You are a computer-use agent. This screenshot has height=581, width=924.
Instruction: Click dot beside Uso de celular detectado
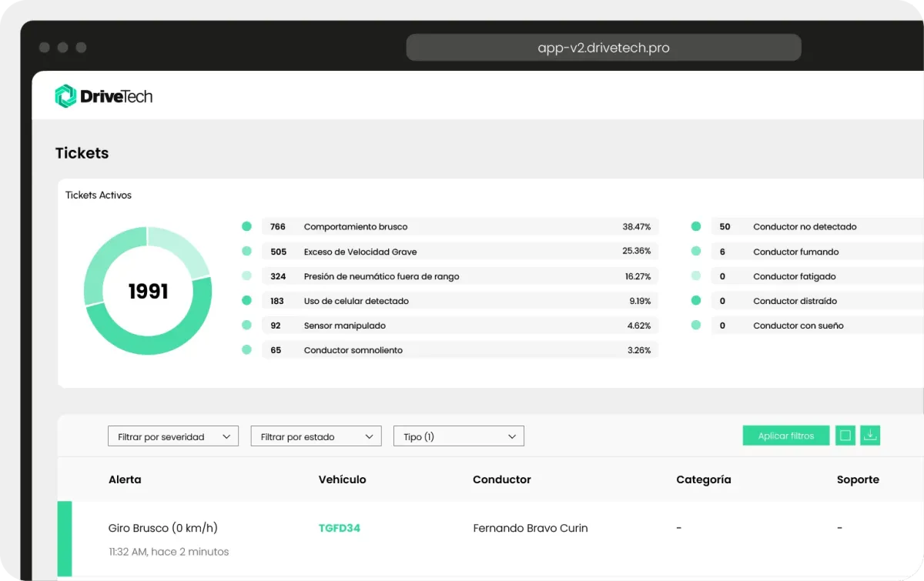tap(246, 301)
